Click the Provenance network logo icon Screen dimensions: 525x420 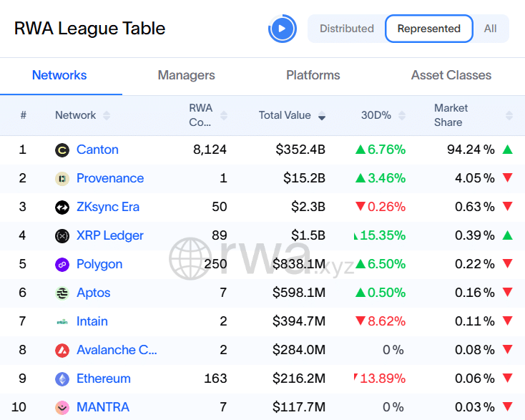click(x=62, y=179)
